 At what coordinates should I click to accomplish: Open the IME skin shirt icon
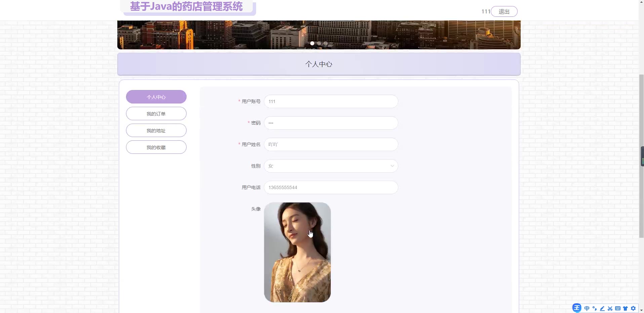click(x=626, y=308)
